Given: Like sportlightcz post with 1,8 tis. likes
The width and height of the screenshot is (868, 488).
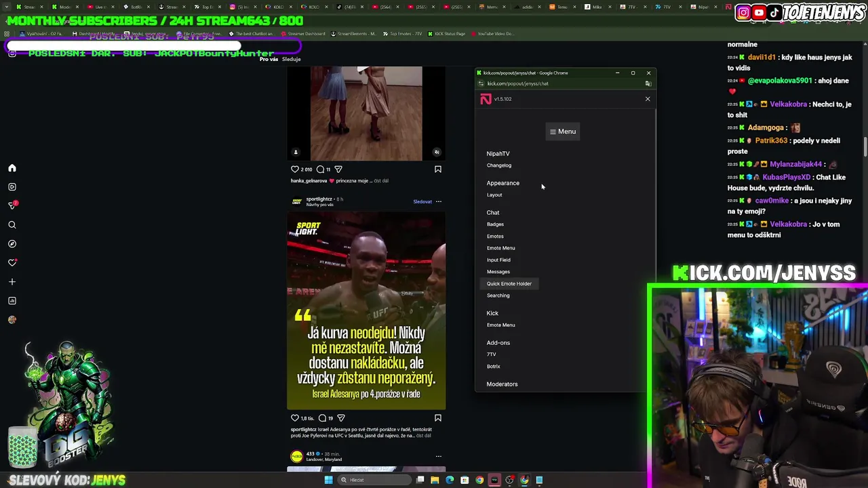Looking at the screenshot, I should [x=295, y=418].
